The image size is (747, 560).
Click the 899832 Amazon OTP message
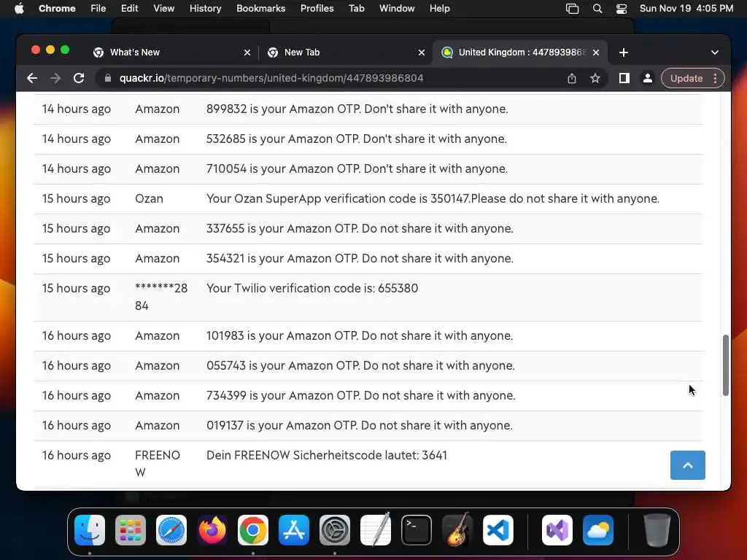click(357, 109)
